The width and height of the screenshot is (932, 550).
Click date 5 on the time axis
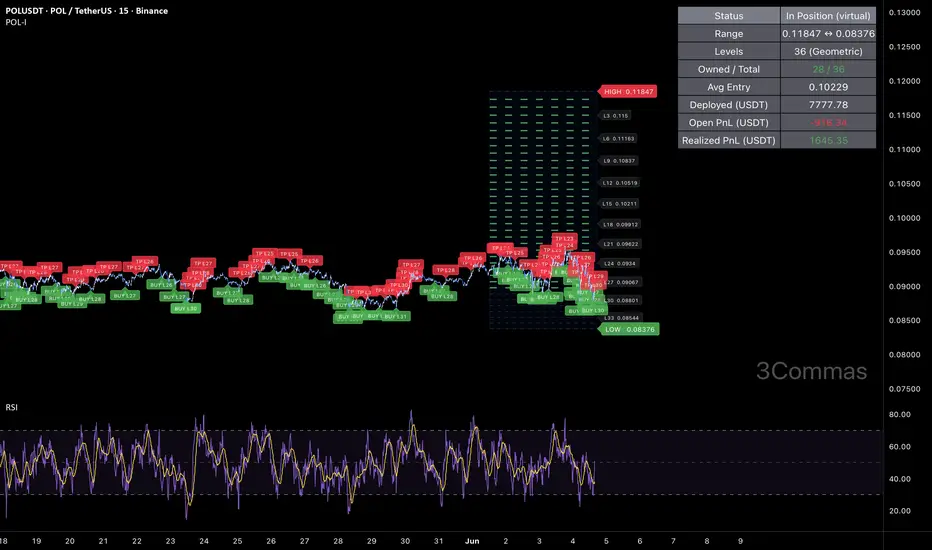tap(606, 541)
